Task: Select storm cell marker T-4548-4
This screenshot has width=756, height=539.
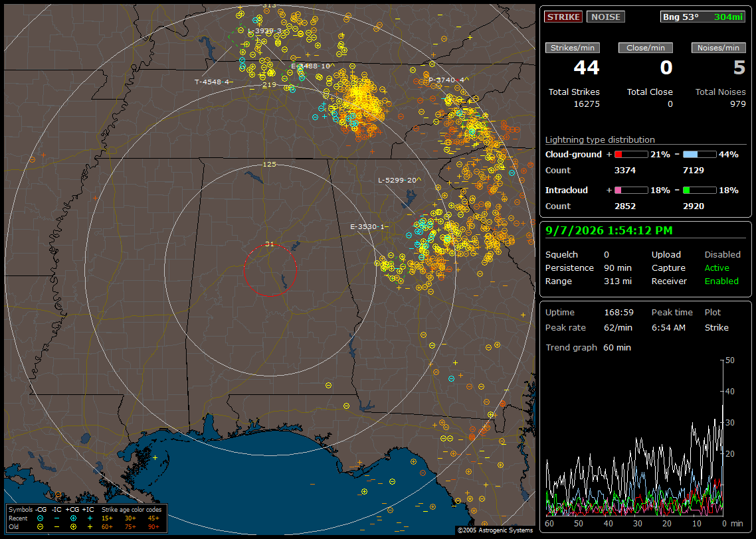Action: (x=214, y=82)
